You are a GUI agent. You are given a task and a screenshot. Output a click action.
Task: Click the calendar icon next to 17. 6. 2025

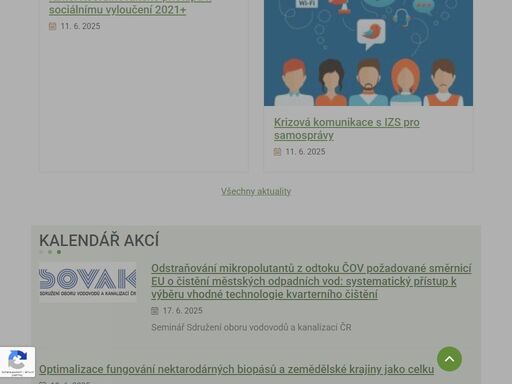155,311
